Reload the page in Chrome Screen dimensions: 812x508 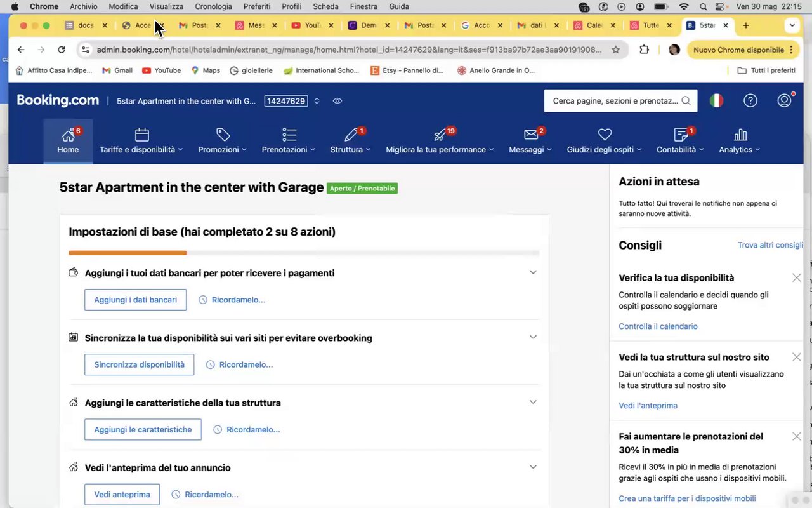pyautogui.click(x=61, y=50)
